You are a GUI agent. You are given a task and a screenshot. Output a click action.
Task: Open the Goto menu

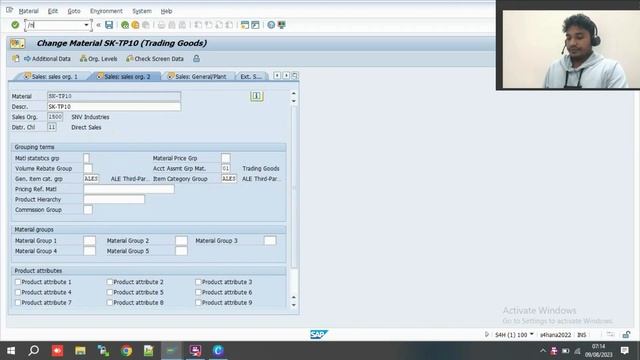[x=74, y=11]
